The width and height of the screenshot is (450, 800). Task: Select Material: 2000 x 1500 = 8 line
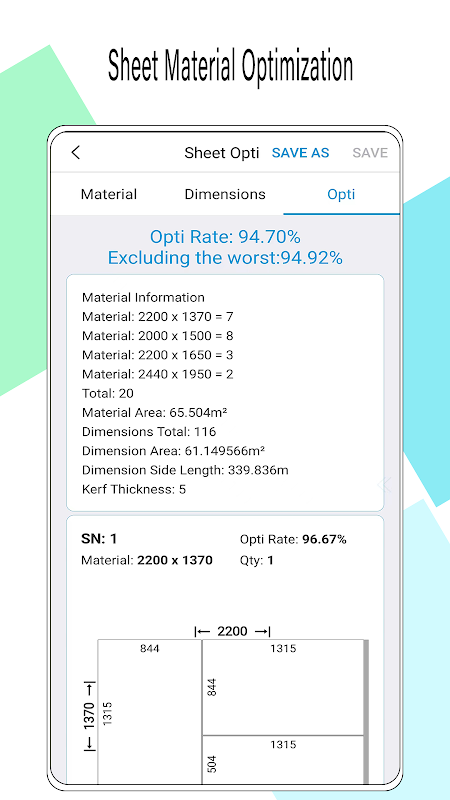pos(158,336)
